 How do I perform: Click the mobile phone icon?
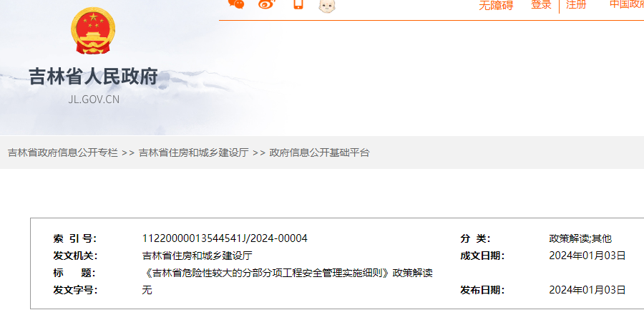click(298, 4)
